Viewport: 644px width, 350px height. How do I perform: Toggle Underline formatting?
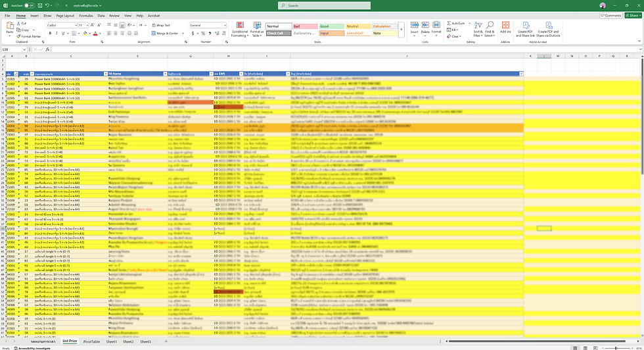click(62, 34)
